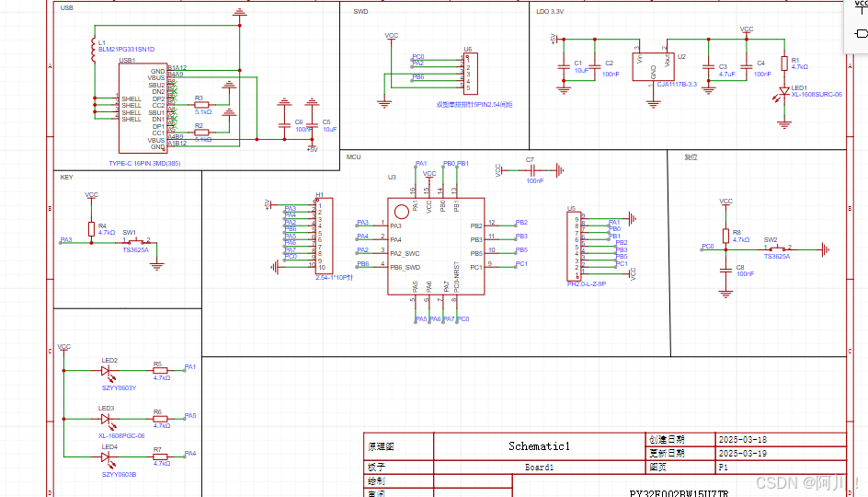Select resistor R3 5.1kΩ
The width and height of the screenshot is (868, 497).
[201, 104]
